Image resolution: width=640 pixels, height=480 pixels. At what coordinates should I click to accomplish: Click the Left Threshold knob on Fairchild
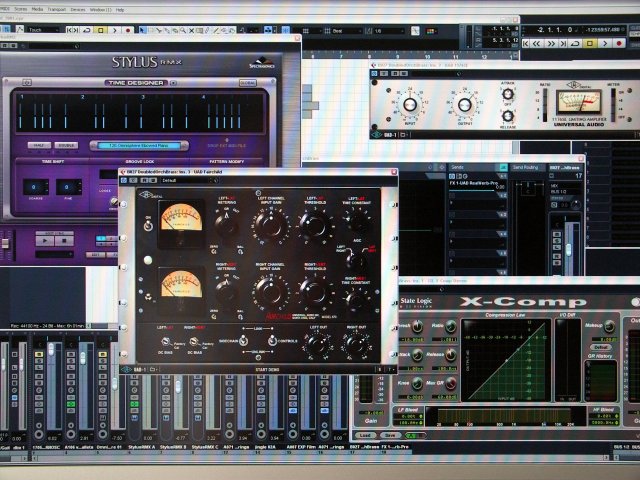(315, 225)
